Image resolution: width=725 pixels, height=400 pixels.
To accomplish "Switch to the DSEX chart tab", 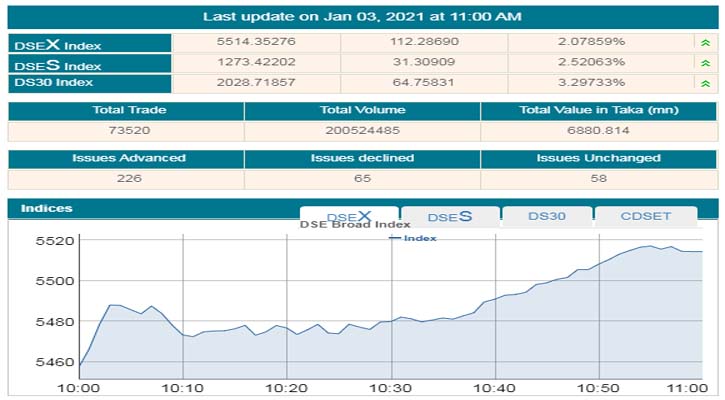I will point(349,217).
